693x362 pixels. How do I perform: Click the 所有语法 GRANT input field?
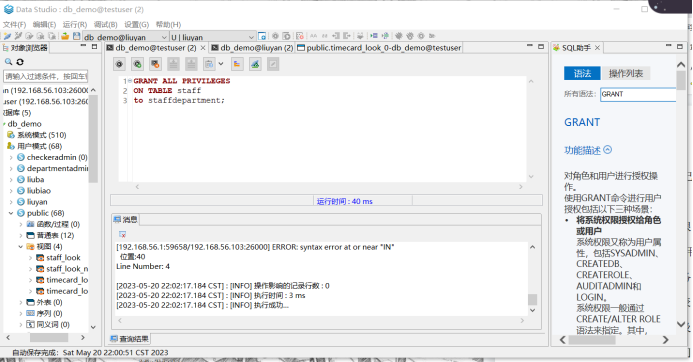click(638, 94)
